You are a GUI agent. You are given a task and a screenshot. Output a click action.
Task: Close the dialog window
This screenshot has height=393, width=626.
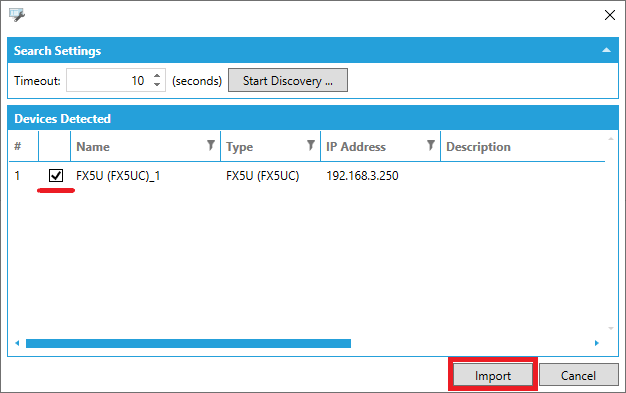pos(610,15)
